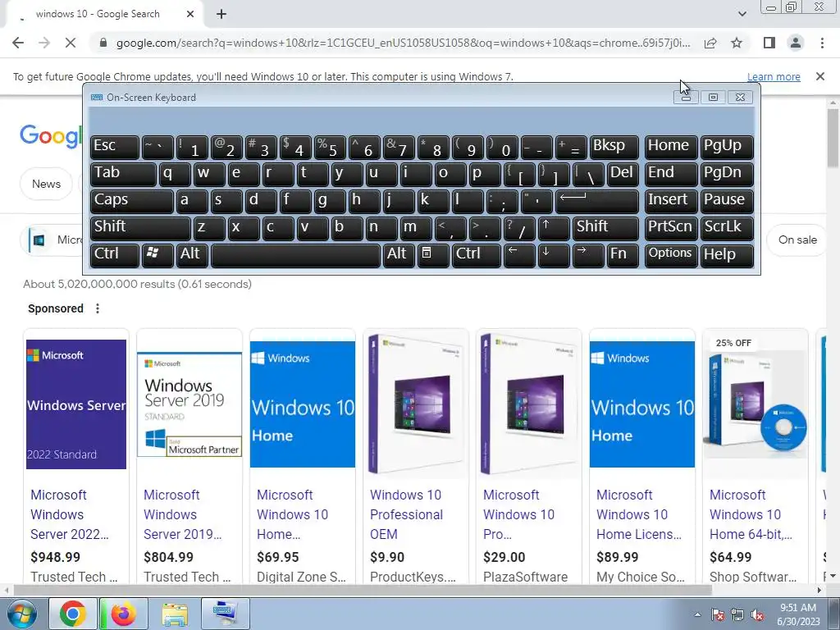840x630 pixels.
Task: Open the Chrome side panel
Action: click(769, 43)
